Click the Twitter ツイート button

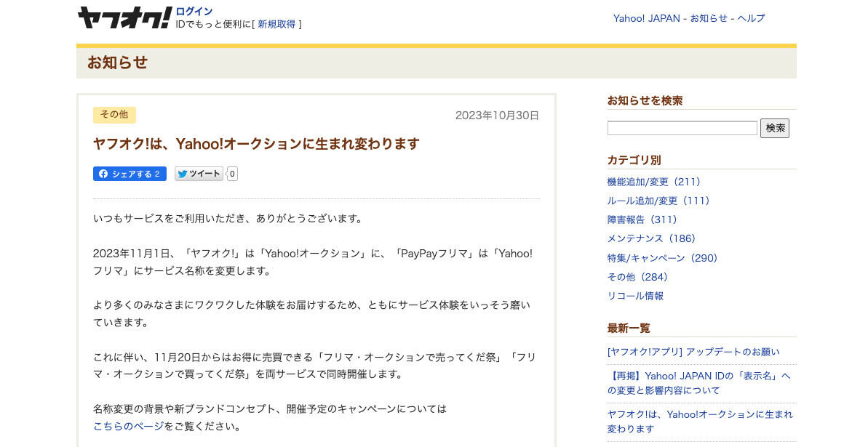click(x=199, y=174)
